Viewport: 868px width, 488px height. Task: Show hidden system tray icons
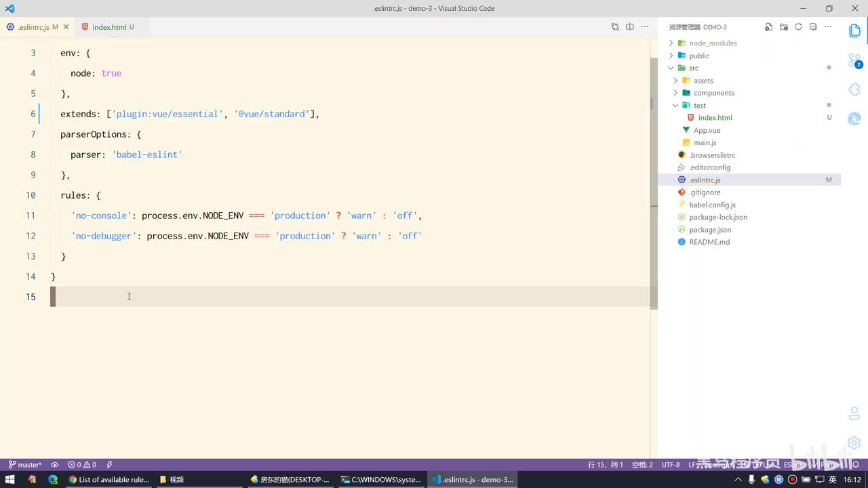coord(738,479)
